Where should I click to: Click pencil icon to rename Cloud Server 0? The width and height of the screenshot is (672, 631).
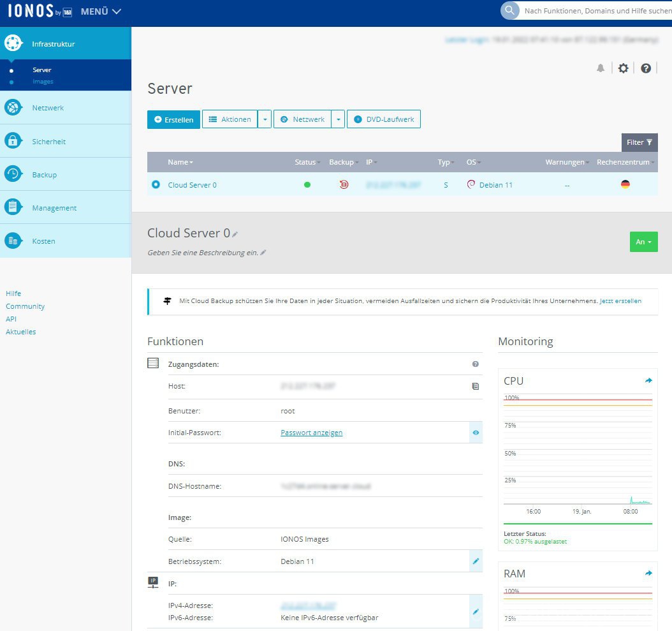coord(235,234)
